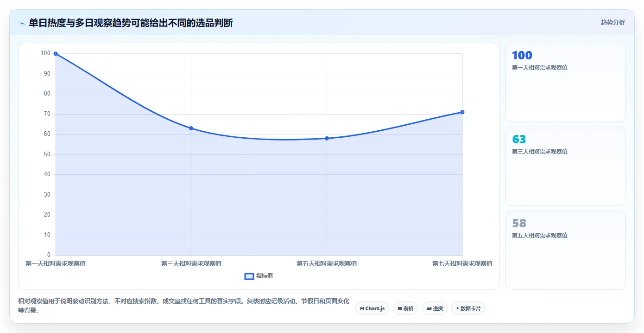The width and height of the screenshot is (644, 333).
Task: Click x-axis label 第一天相对需求观察值
Action: coord(56,263)
